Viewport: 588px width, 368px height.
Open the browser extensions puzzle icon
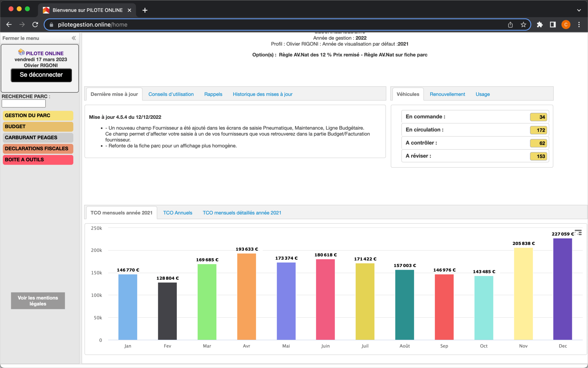pos(539,24)
